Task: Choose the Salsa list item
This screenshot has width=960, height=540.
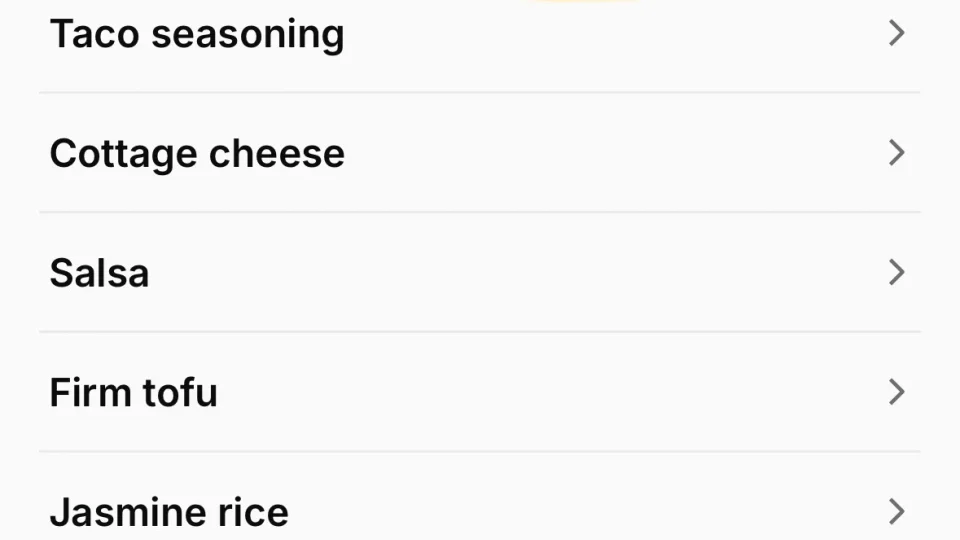Action: (x=480, y=272)
